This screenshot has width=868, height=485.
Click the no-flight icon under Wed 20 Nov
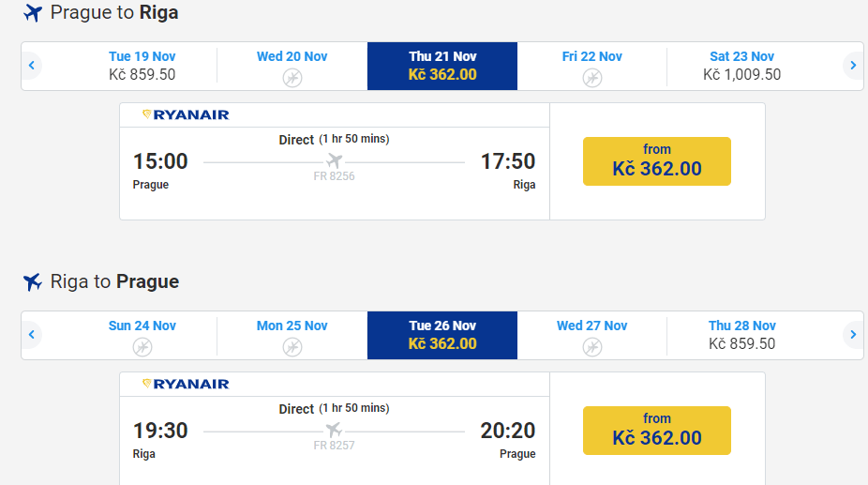(292, 78)
